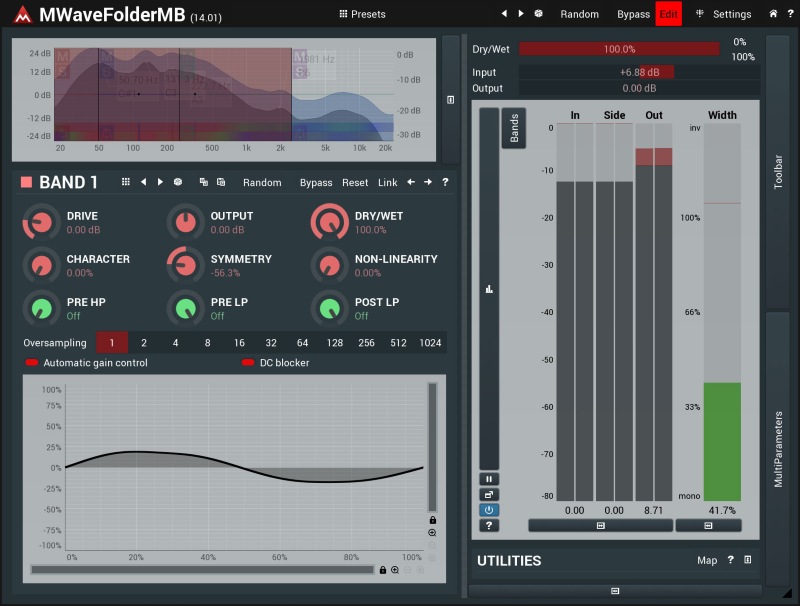
Task: Select oversampling value 16
Action: [x=239, y=343]
